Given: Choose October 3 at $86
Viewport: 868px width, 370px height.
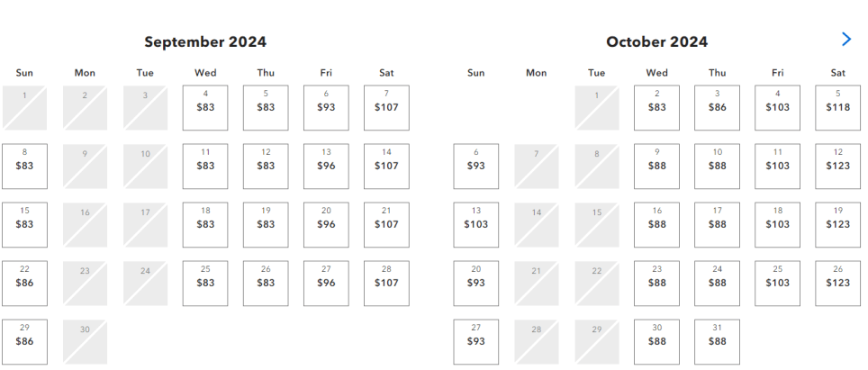Looking at the screenshot, I should pyautogui.click(x=717, y=108).
